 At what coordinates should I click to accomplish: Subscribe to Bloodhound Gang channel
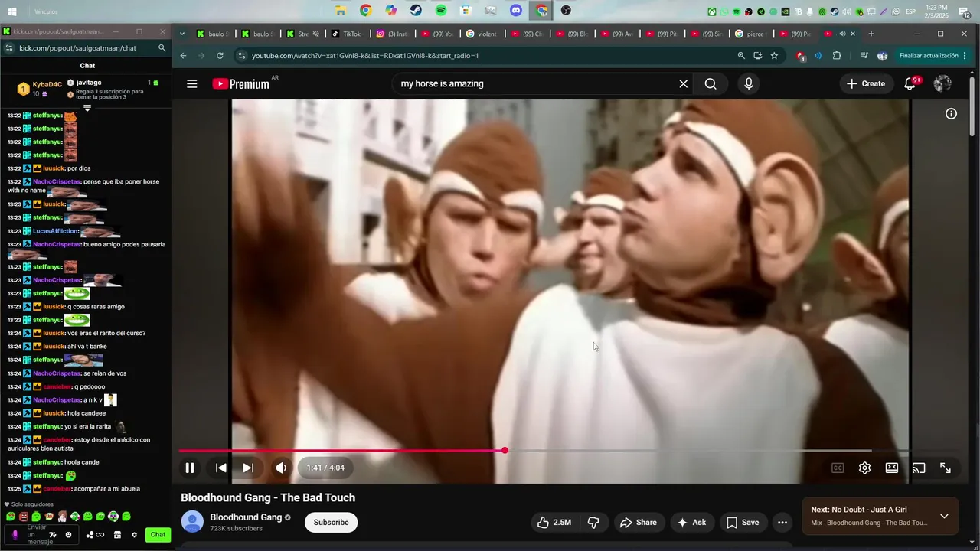(331, 522)
